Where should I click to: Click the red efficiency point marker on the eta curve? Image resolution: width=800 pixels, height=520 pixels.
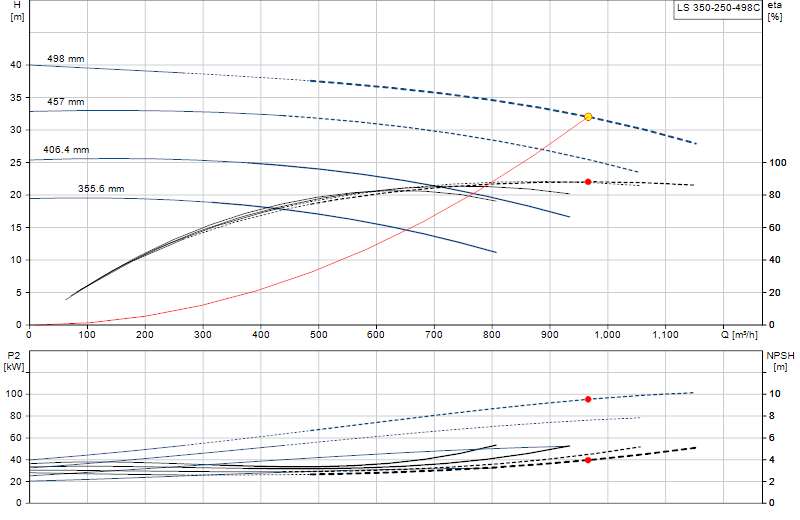tap(588, 182)
